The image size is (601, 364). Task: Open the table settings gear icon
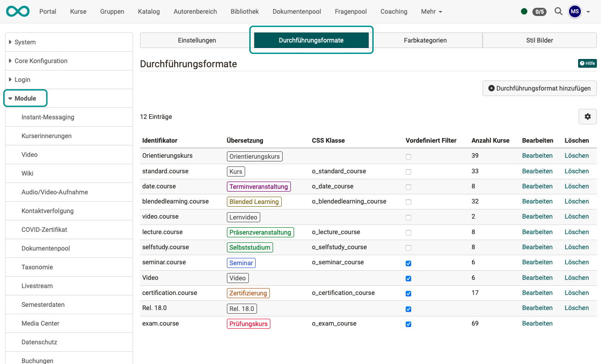pyautogui.click(x=587, y=117)
